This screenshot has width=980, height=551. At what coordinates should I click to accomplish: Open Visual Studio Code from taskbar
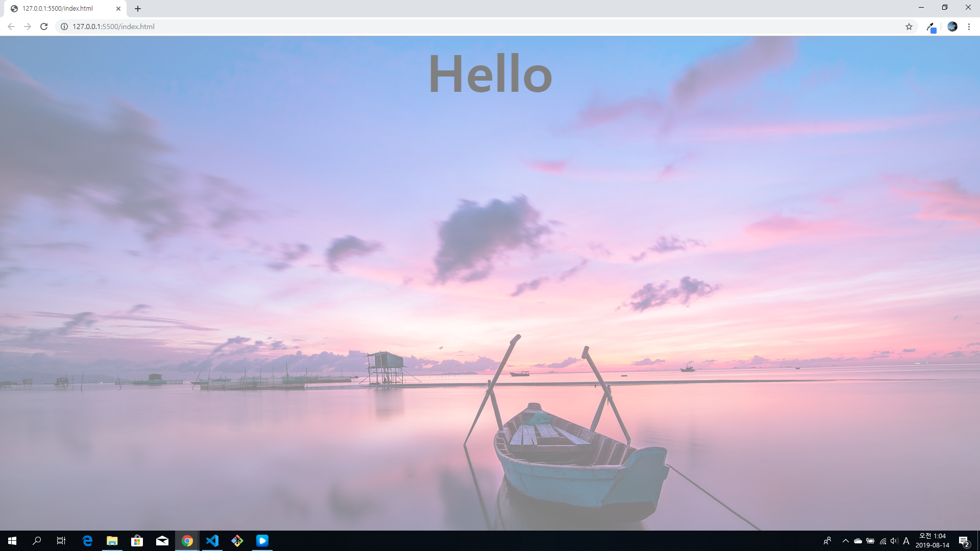click(x=212, y=541)
